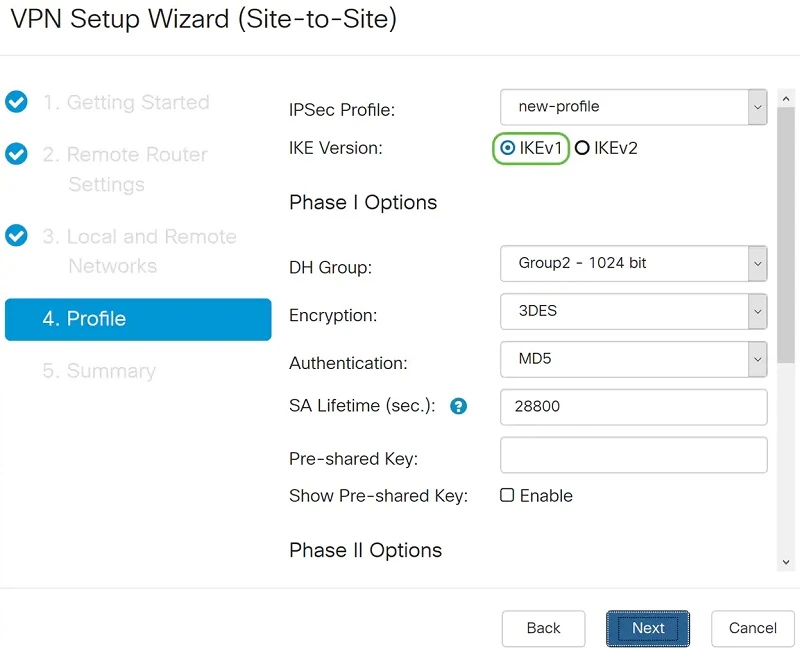Click the Getting Started completed checkmark icon
This screenshot has width=800, height=649.
16,102
